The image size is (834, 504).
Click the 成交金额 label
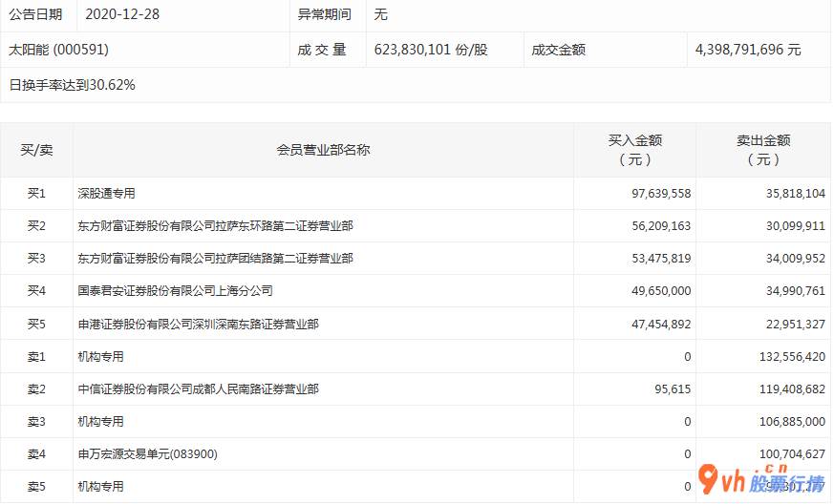coord(559,50)
